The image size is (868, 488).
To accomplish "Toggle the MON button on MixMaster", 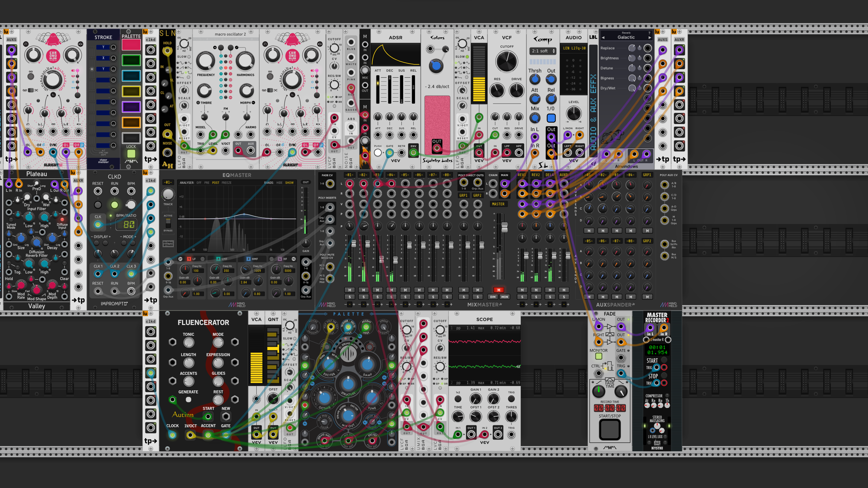I will coord(505,297).
